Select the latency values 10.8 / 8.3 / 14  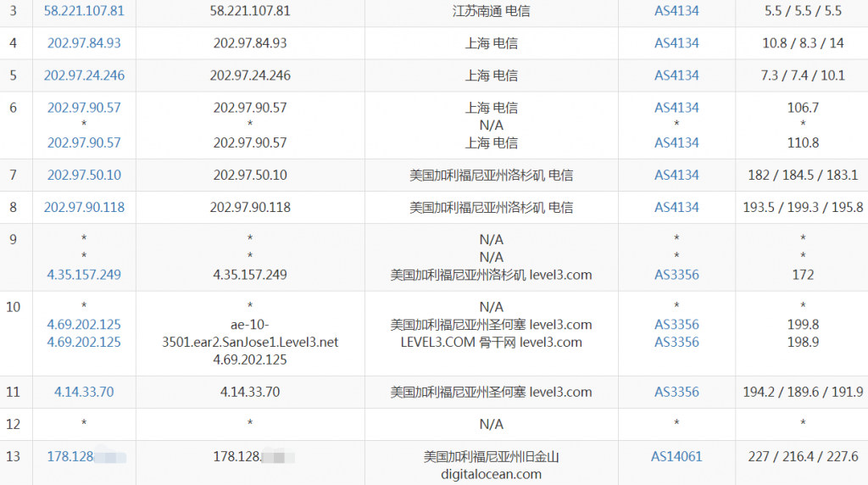[803, 42]
